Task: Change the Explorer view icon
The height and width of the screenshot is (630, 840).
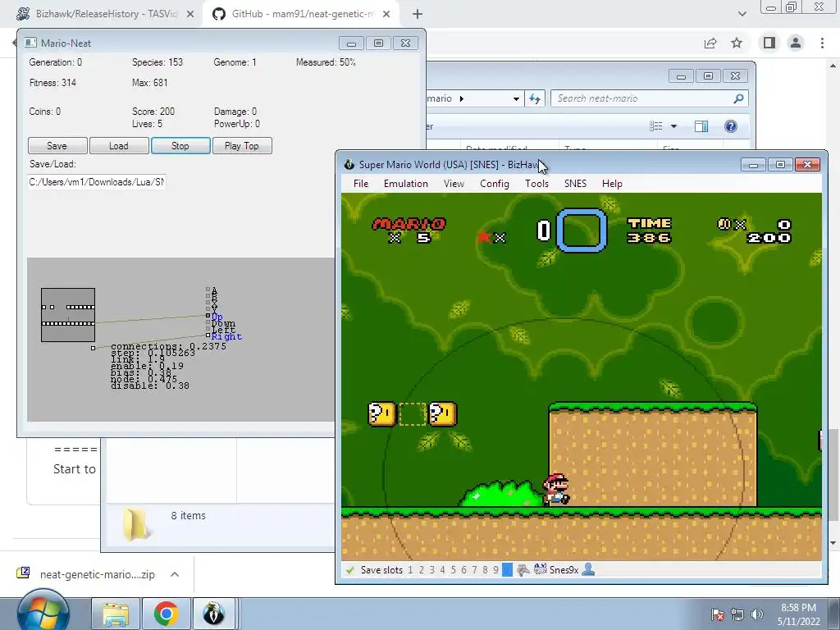Action: point(655,126)
